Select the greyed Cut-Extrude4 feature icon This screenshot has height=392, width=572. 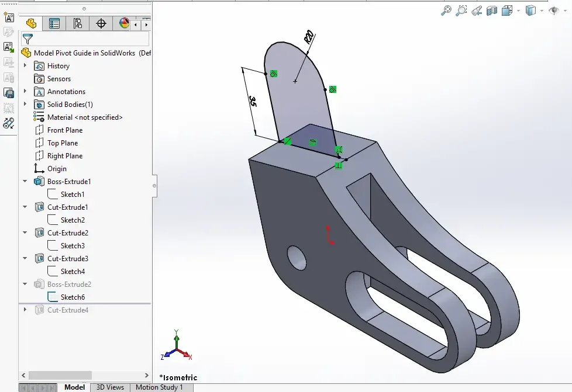coord(39,310)
